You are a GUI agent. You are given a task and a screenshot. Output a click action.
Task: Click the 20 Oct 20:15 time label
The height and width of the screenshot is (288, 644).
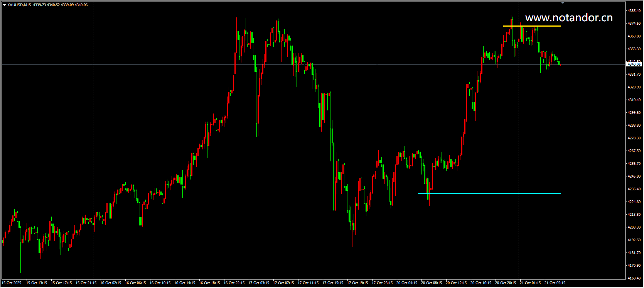pyautogui.click(x=506, y=283)
